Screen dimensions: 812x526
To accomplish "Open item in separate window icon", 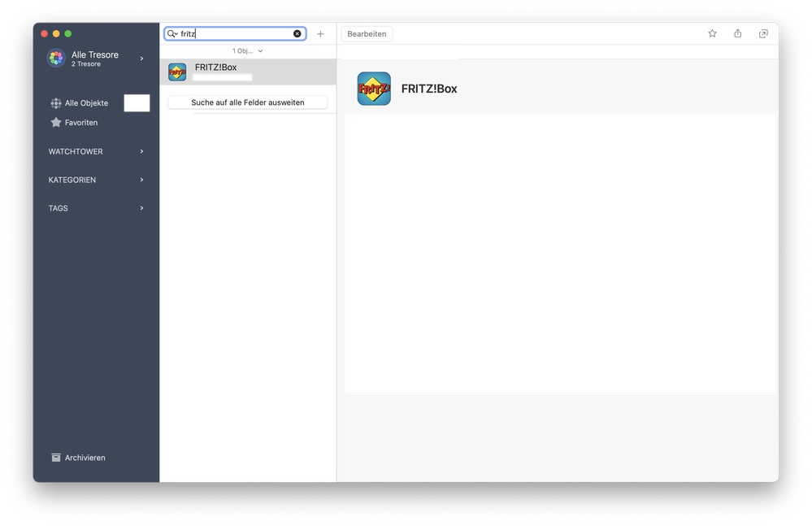I will (763, 33).
